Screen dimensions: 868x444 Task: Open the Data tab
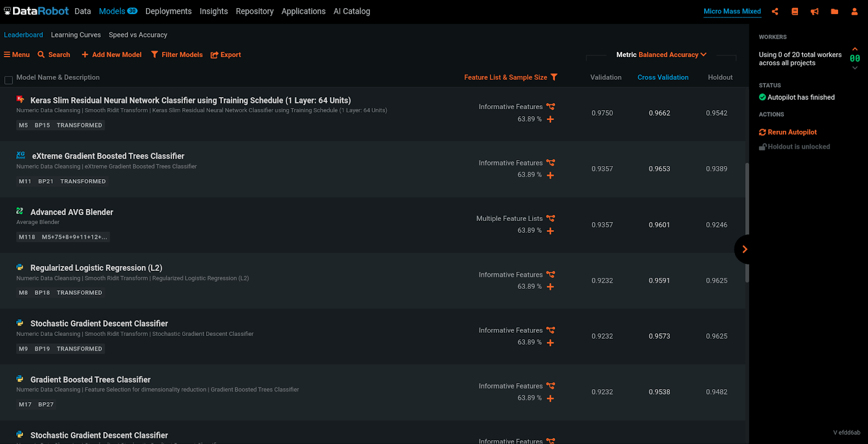pyautogui.click(x=82, y=11)
